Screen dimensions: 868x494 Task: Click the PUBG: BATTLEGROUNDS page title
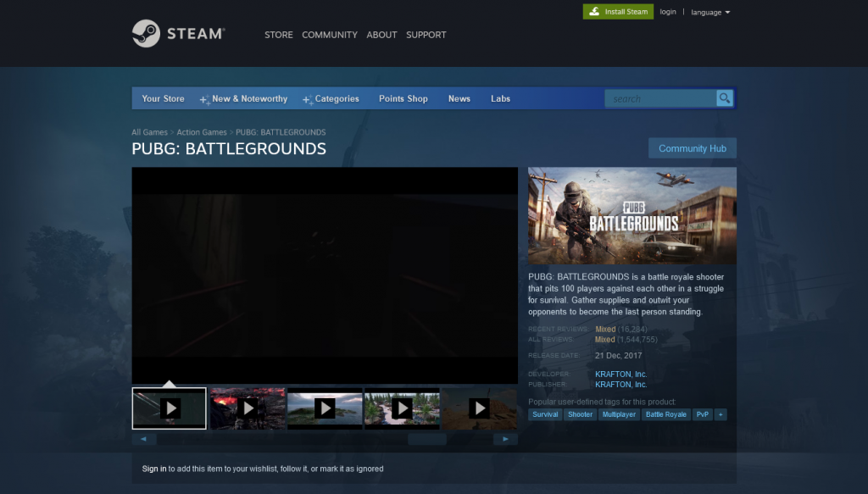[229, 149]
